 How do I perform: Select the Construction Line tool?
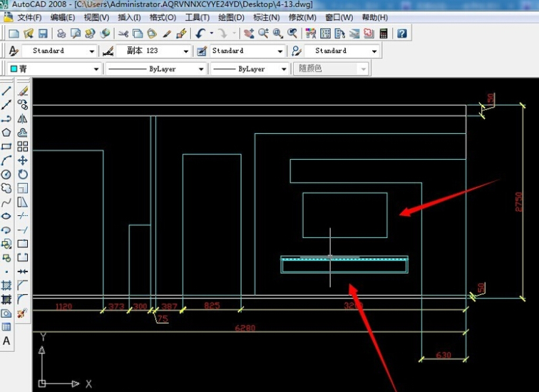click(x=6, y=105)
